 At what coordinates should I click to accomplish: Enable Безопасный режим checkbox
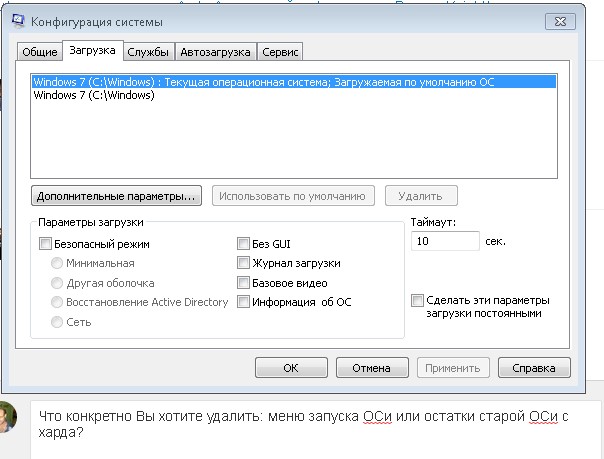(45, 244)
